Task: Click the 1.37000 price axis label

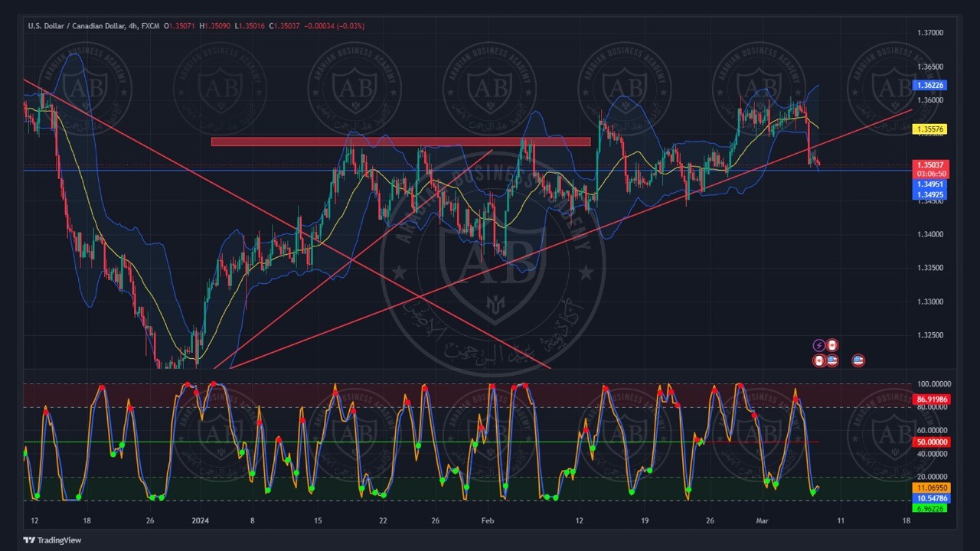Action: click(930, 33)
